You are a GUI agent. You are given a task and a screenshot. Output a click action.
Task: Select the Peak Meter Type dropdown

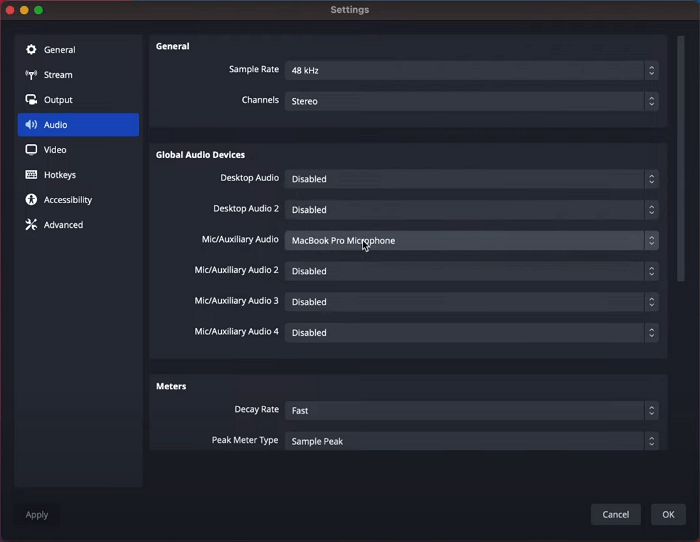click(x=471, y=441)
